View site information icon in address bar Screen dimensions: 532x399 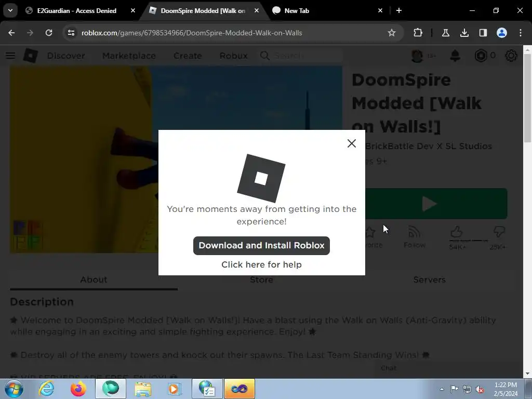(71, 33)
